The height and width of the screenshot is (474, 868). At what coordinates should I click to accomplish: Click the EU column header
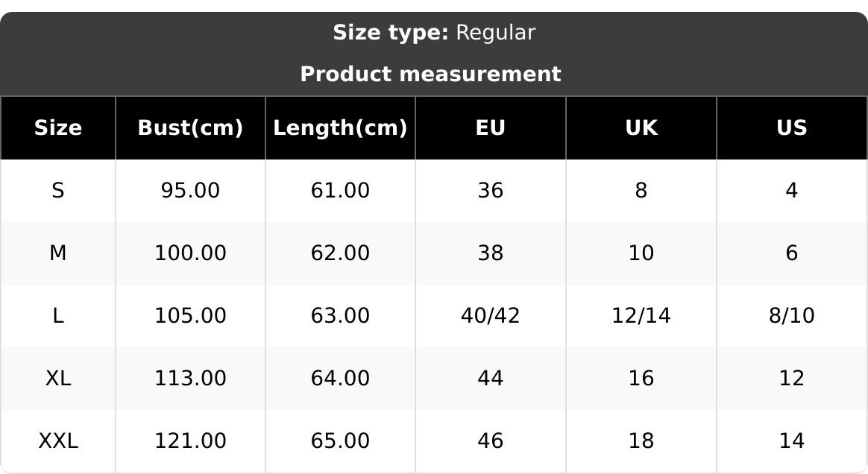tap(491, 128)
